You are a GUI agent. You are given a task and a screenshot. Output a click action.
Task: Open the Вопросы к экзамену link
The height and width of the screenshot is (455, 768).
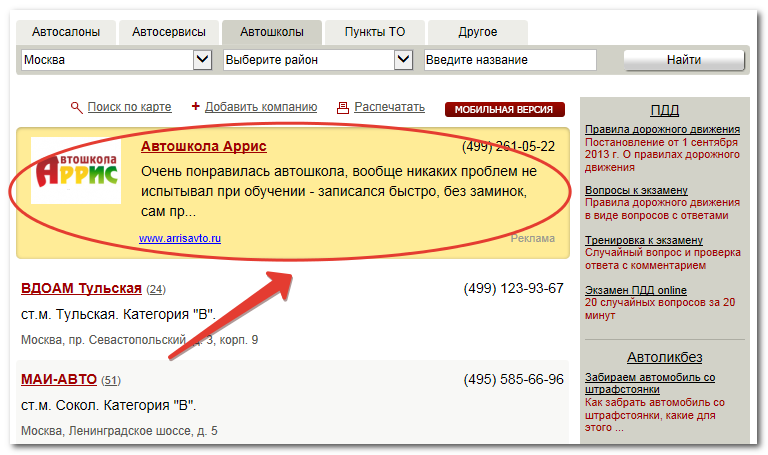[x=636, y=190]
